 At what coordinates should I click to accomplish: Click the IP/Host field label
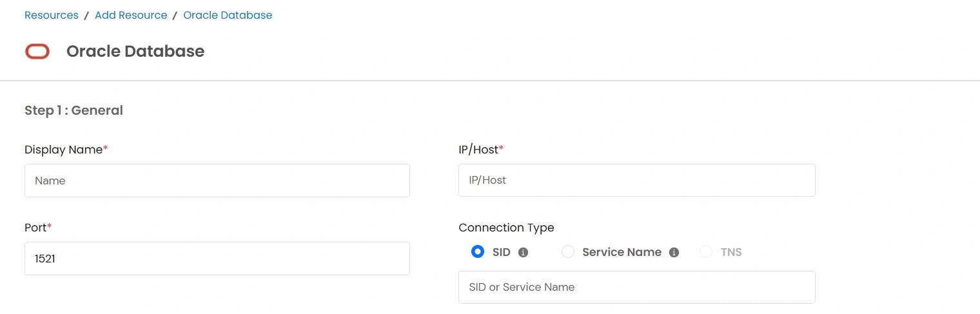(x=478, y=150)
